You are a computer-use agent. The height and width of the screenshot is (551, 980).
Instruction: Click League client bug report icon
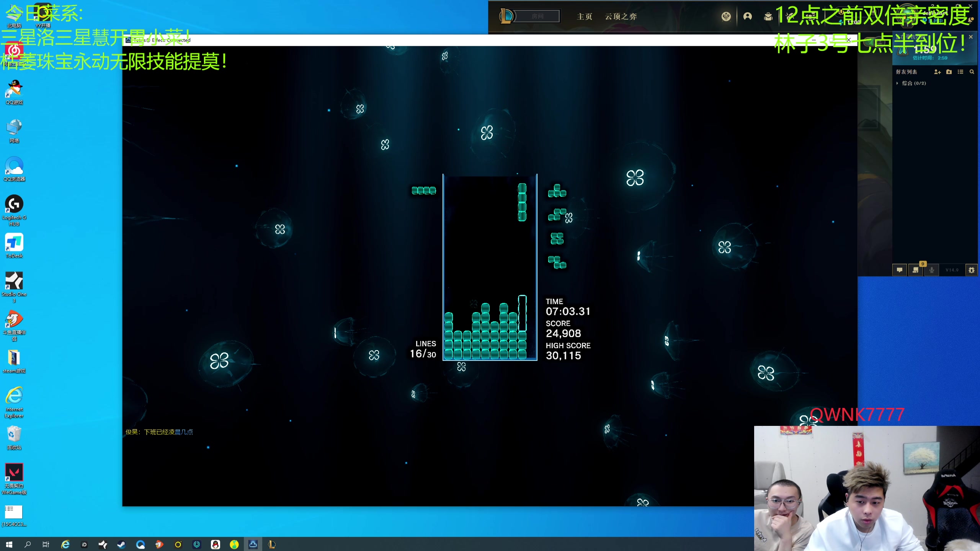point(971,270)
